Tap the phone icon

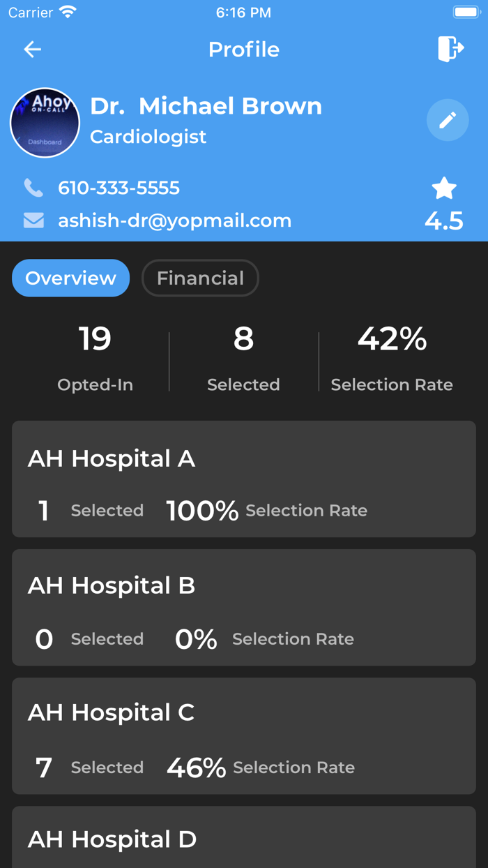(33, 188)
